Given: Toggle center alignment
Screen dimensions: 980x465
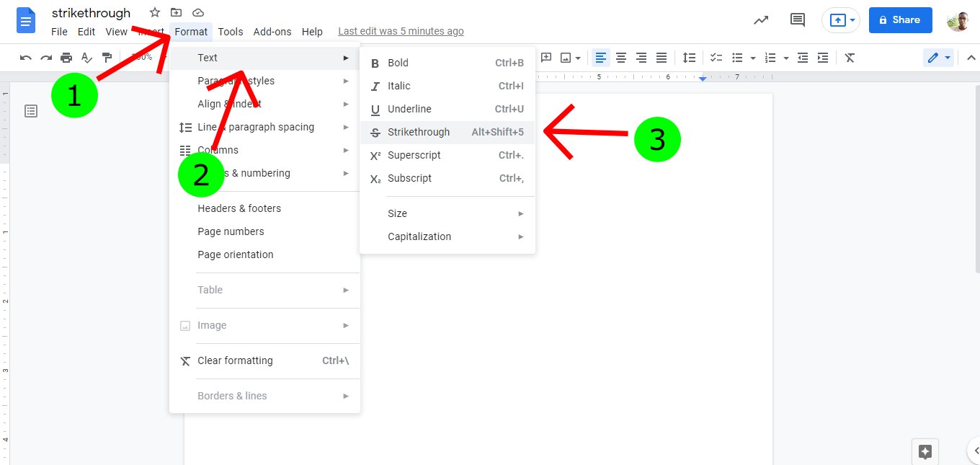Looking at the screenshot, I should [621, 58].
